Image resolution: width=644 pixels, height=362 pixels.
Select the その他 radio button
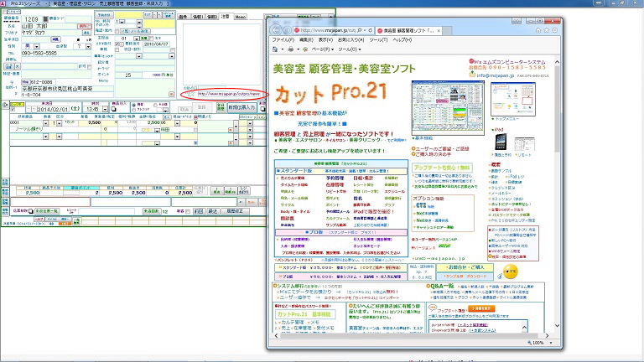coord(155,105)
